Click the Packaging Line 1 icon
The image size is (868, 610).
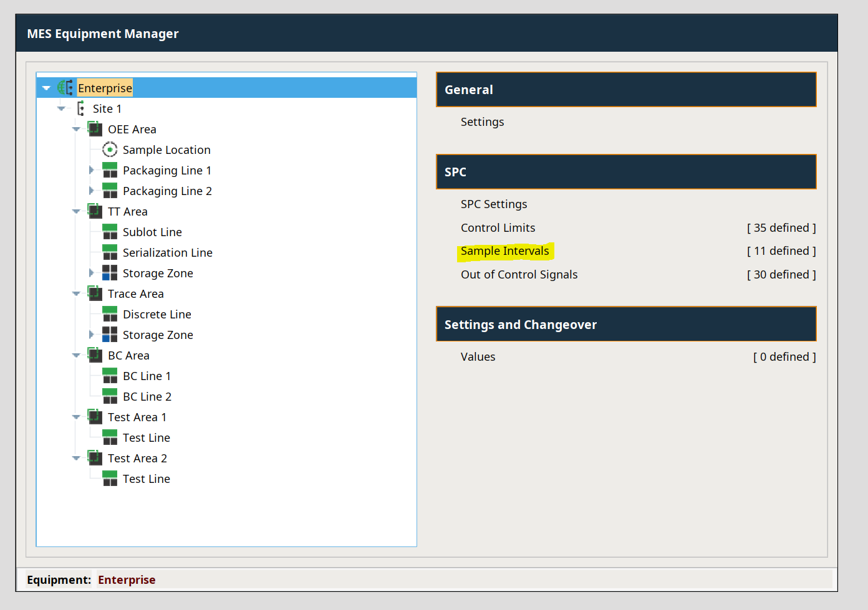(x=110, y=170)
